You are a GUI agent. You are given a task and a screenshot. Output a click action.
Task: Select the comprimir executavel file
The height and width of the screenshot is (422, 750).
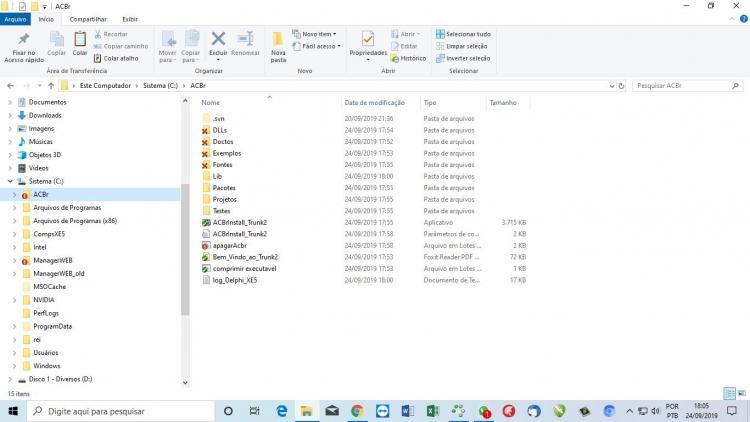coord(244,268)
